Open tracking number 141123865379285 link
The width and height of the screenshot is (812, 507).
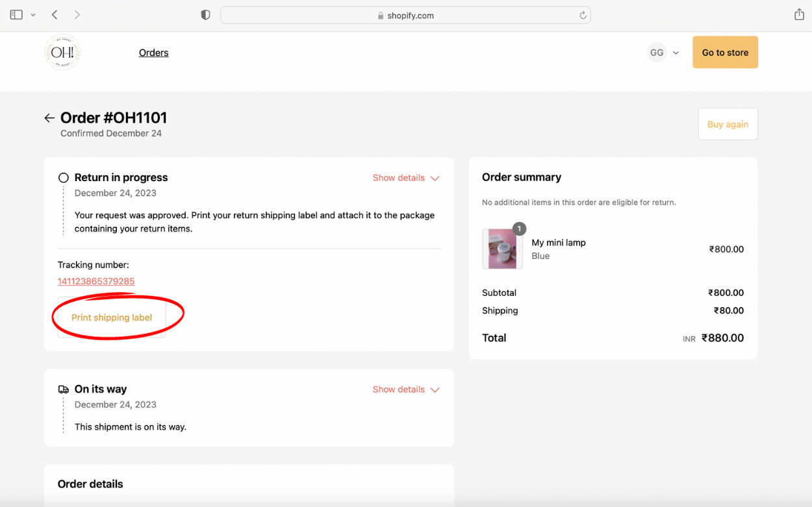96,281
